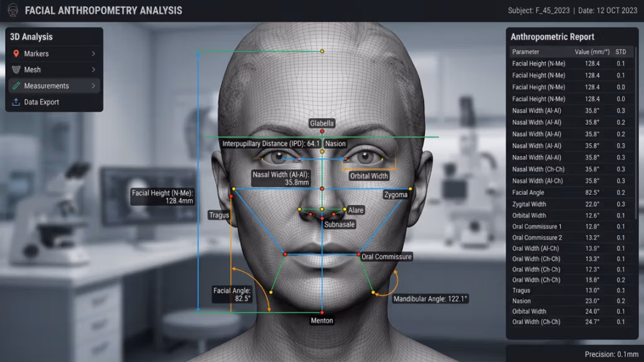The image size is (644, 362).
Task: Open the Data Export menu item
Action: 54,102
